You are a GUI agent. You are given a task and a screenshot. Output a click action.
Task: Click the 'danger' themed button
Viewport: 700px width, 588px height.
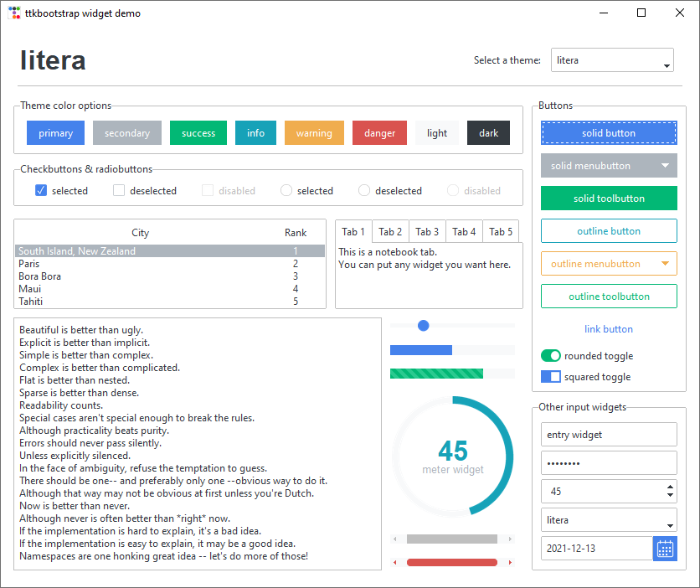(379, 132)
